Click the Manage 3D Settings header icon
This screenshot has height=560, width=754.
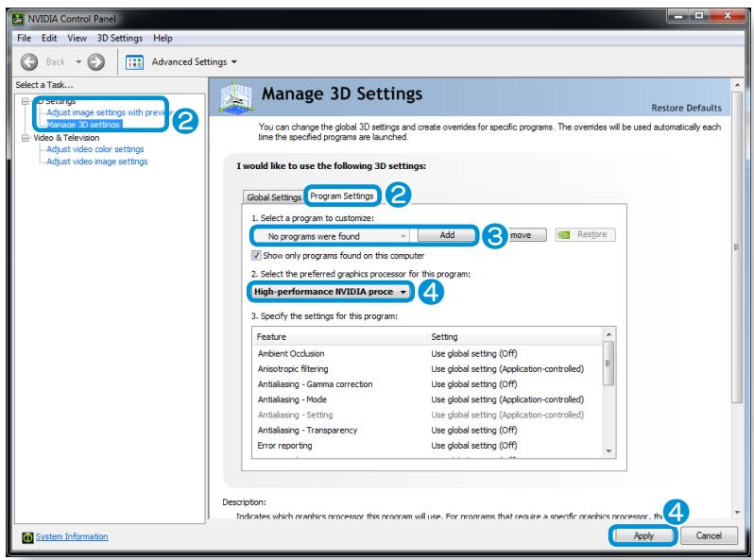click(x=235, y=98)
